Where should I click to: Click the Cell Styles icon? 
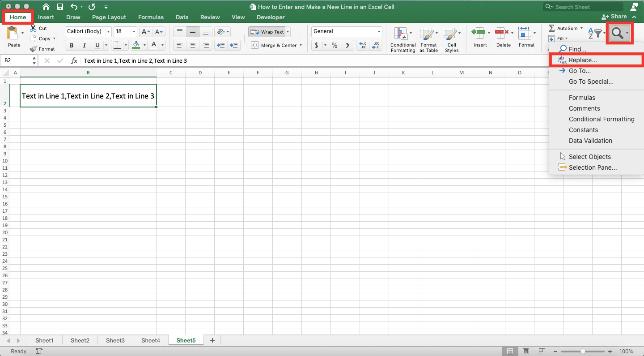click(x=451, y=34)
